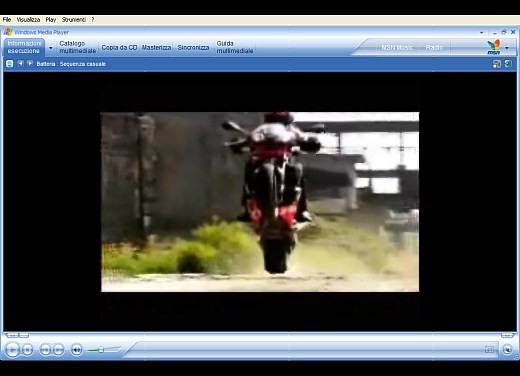Click the volume slider handle
520x376 pixels.
pos(101,350)
